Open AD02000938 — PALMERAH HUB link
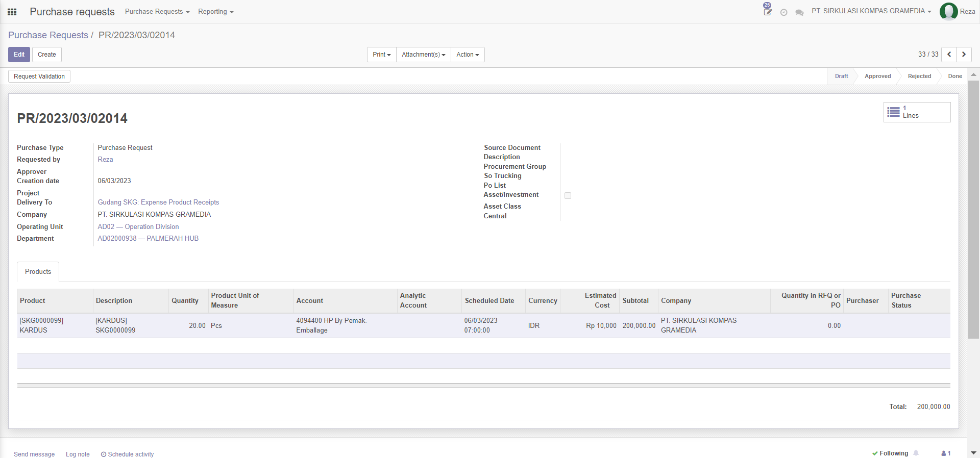The image size is (980, 458). click(148, 239)
